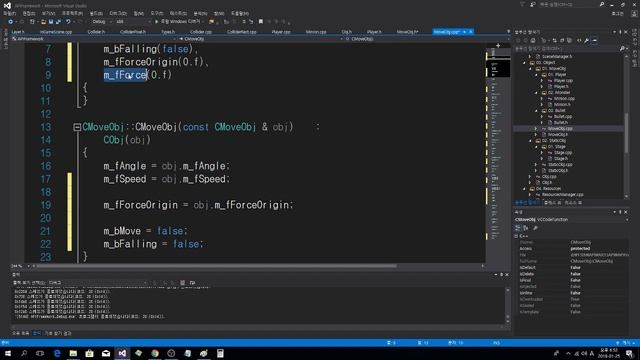
Task: Open the x86 platform dropdown
Action: click(133, 22)
